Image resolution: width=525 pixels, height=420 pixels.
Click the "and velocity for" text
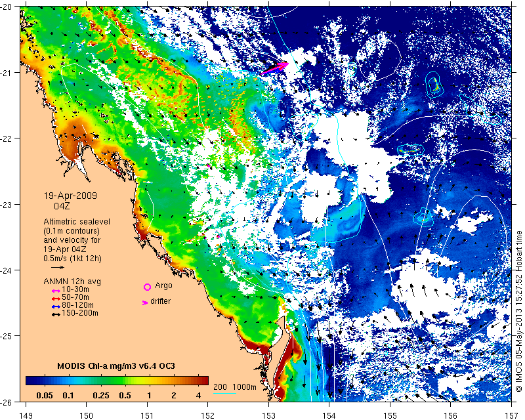point(72,240)
